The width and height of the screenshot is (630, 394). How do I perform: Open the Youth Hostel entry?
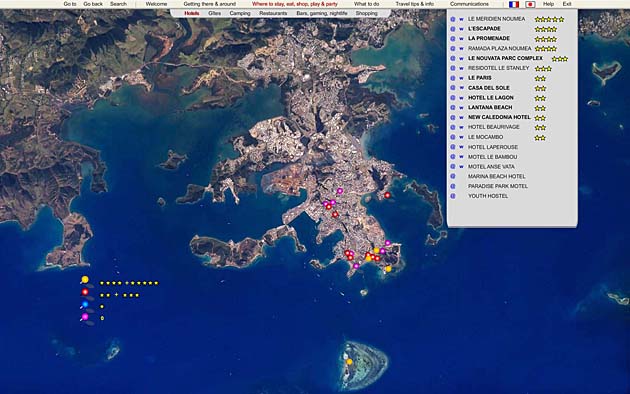point(488,196)
